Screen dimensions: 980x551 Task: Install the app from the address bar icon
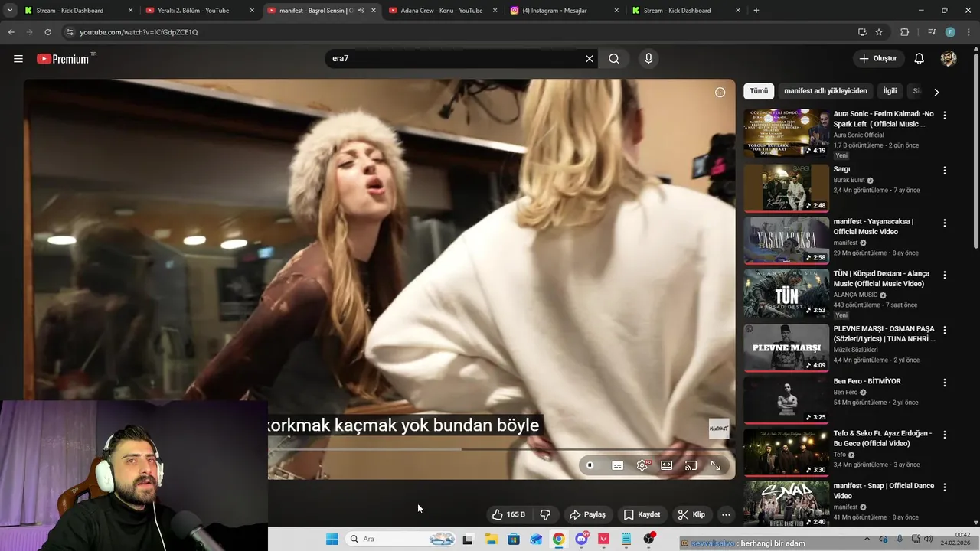[x=862, y=32]
